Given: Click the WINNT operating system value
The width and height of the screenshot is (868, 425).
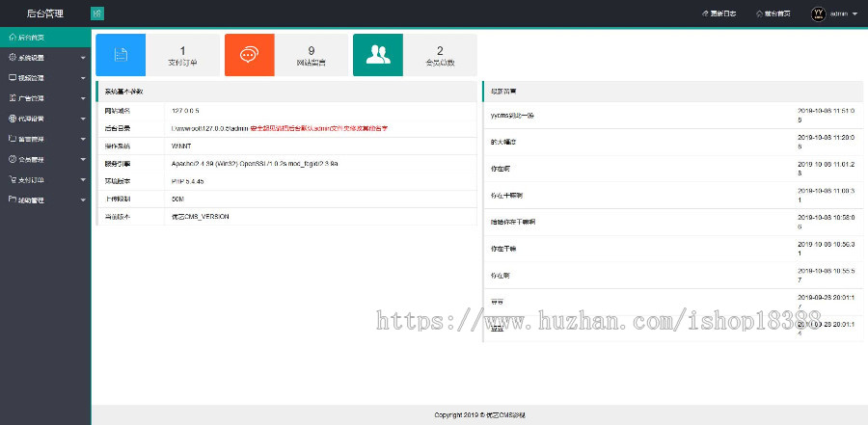Looking at the screenshot, I should pyautogui.click(x=181, y=146).
